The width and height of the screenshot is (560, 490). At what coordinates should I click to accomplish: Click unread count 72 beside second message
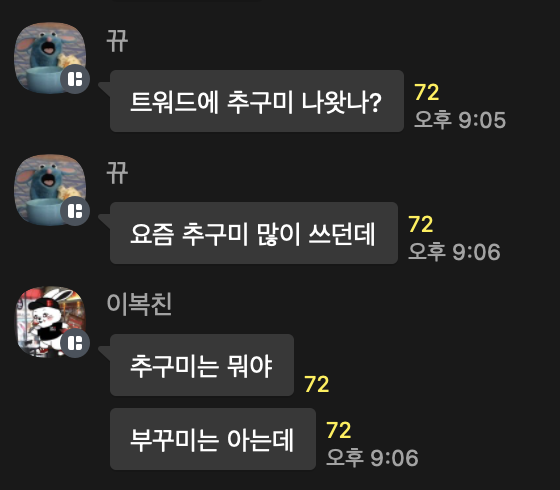pyautogui.click(x=421, y=224)
